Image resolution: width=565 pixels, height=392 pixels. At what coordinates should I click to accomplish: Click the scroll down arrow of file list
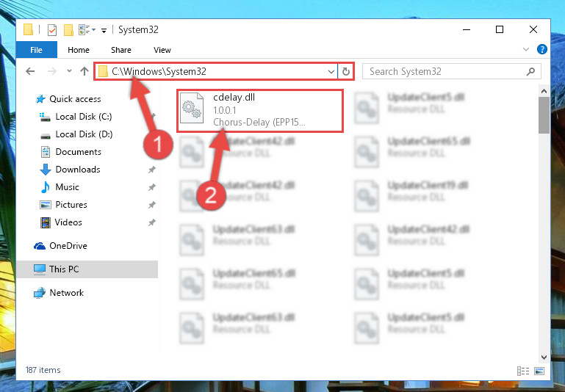[x=544, y=357]
